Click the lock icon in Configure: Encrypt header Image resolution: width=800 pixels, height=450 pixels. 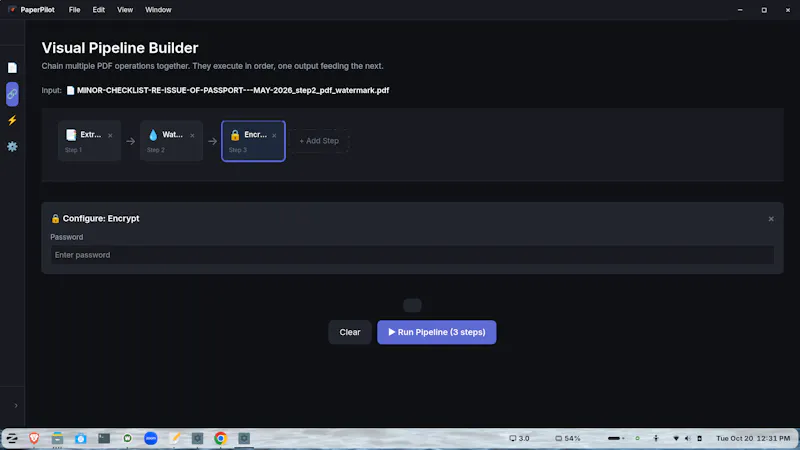[x=55, y=218]
